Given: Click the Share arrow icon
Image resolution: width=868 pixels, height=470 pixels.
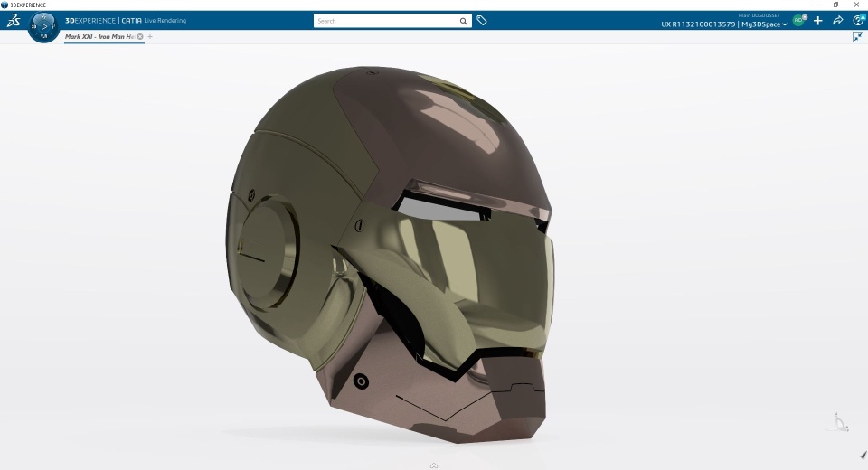Looking at the screenshot, I should pyautogui.click(x=837, y=21).
